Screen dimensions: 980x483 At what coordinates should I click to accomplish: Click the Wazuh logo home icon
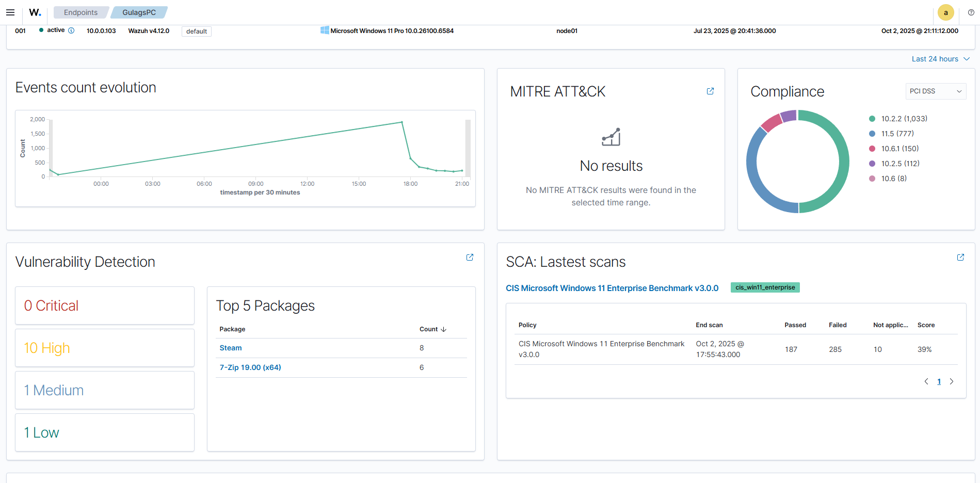point(35,12)
